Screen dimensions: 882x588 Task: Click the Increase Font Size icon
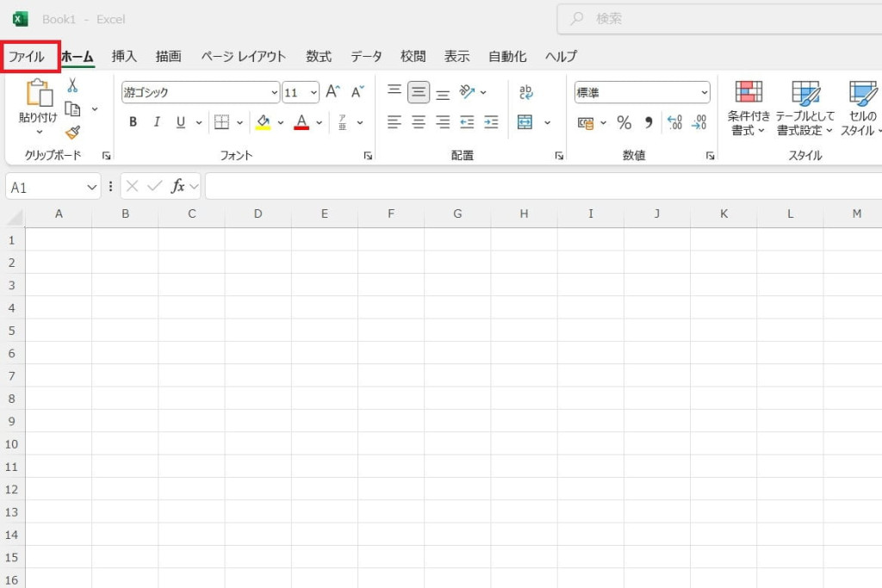[332, 92]
